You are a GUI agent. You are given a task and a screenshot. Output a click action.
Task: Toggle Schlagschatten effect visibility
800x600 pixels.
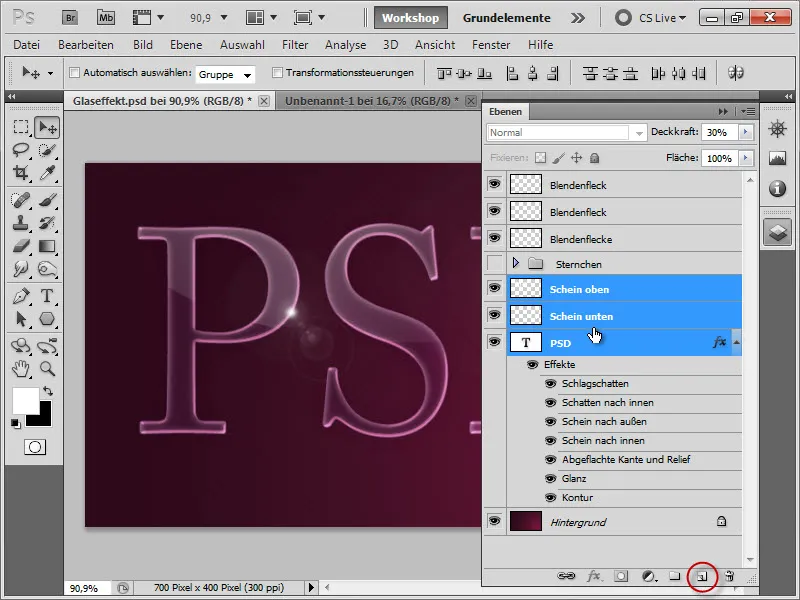click(550, 384)
